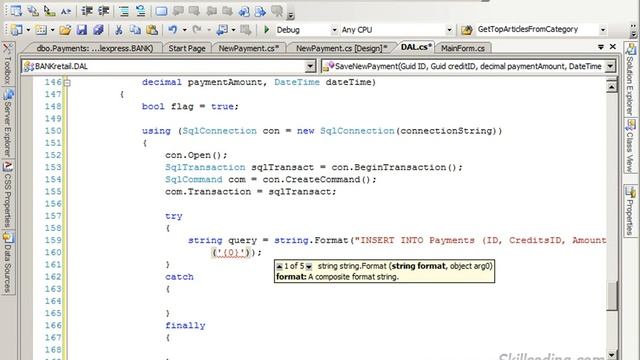Click the Display Parameter Info icon
This screenshot has height=360, width=640.
tap(33, 11)
